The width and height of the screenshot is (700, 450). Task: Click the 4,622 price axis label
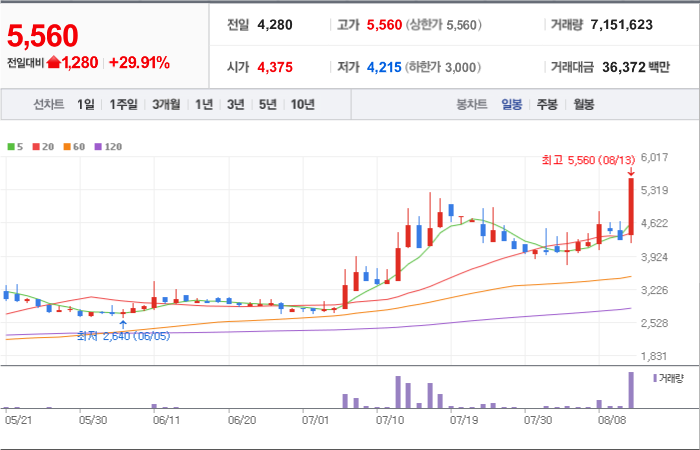(x=654, y=223)
